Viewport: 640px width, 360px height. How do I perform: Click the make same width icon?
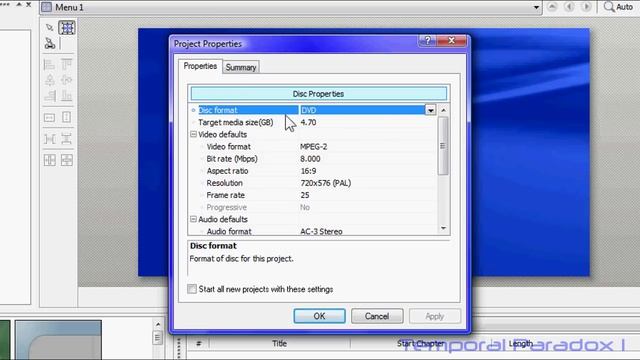point(49,118)
